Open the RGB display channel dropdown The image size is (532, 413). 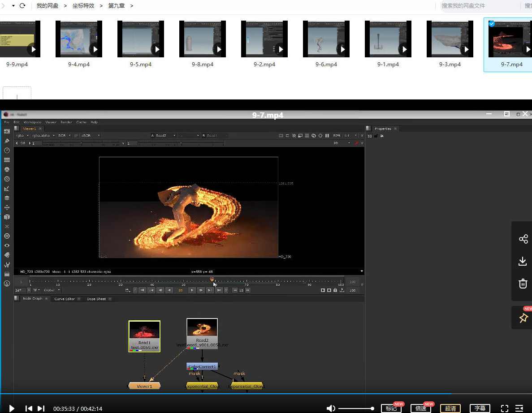[x=65, y=135]
